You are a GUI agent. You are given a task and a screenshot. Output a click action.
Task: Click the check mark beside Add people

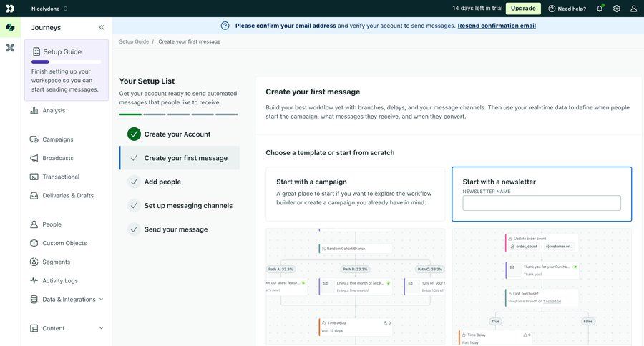point(134,182)
